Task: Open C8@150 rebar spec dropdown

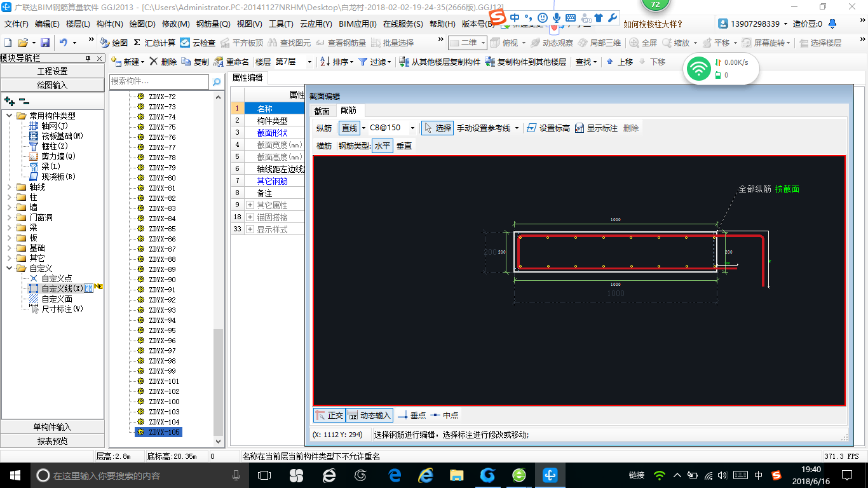Action: pos(412,128)
